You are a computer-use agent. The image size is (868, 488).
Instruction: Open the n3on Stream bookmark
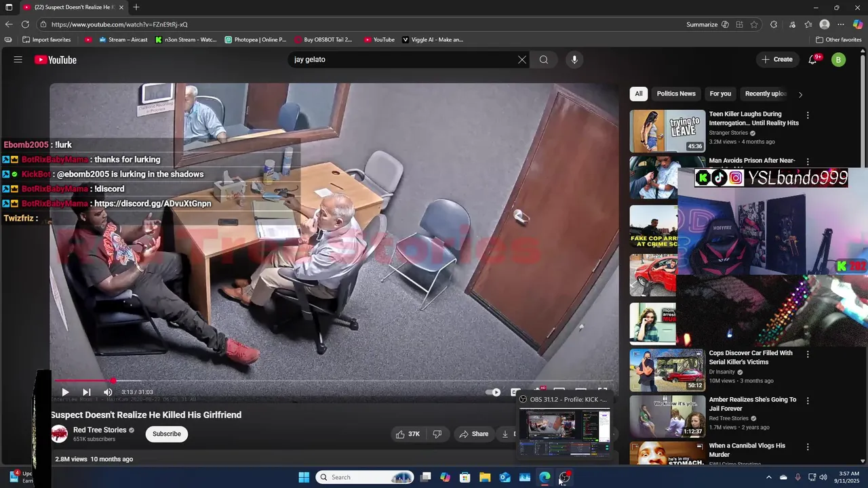click(186, 40)
